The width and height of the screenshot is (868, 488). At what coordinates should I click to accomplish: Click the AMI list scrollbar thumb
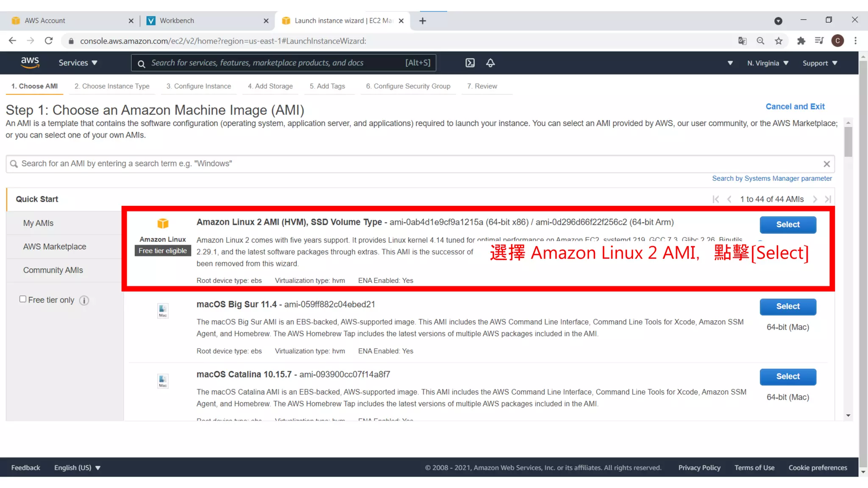click(848, 142)
